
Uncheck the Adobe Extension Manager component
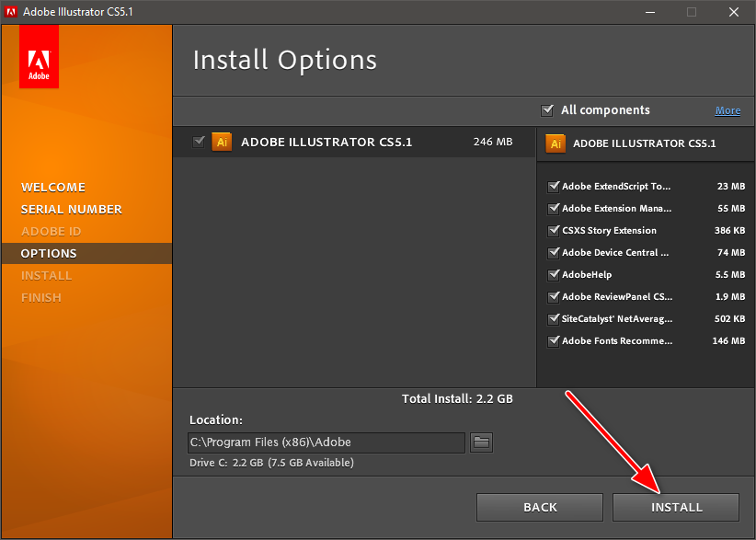coord(554,209)
